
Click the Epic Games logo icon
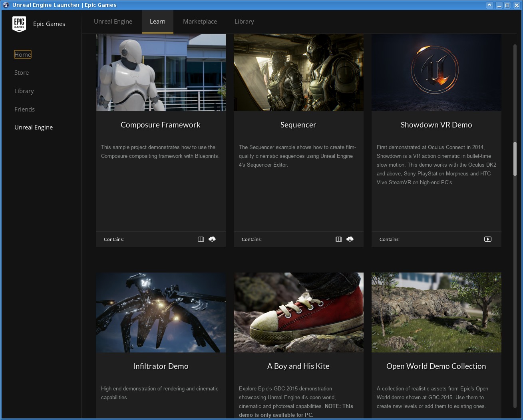(19, 24)
